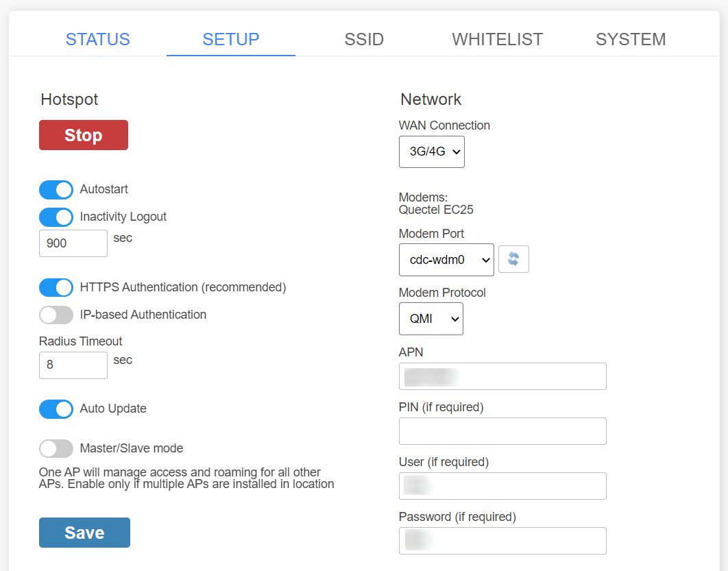Enable Master/Slave mode
Image resolution: width=728 pixels, height=571 pixels.
(x=56, y=449)
